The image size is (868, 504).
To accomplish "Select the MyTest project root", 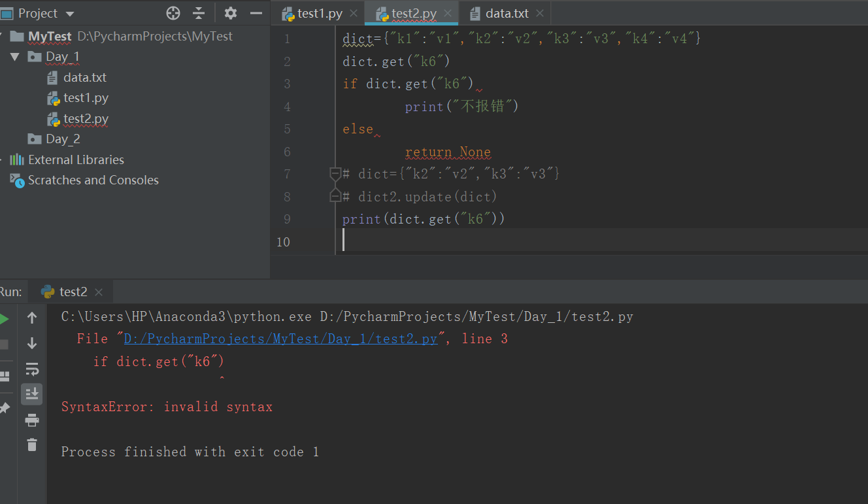I will coord(50,36).
